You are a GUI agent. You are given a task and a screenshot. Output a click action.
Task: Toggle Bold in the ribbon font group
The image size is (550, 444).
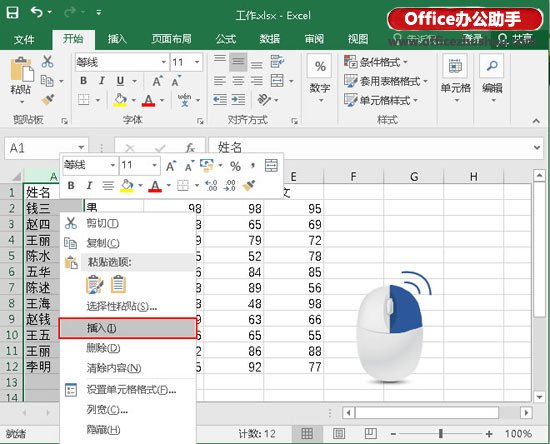point(83,81)
